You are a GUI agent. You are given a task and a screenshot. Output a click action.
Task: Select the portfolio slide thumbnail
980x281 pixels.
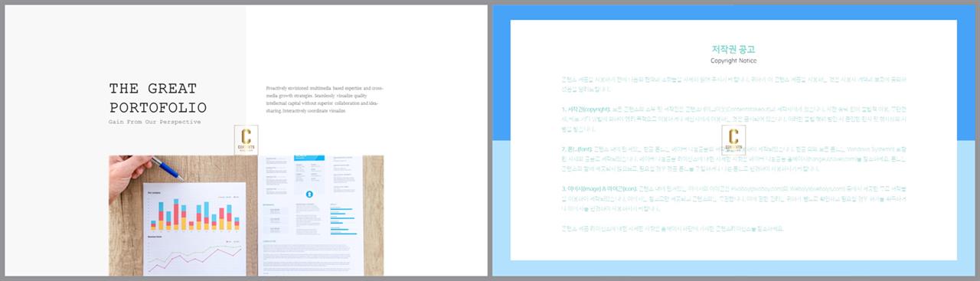247,140
